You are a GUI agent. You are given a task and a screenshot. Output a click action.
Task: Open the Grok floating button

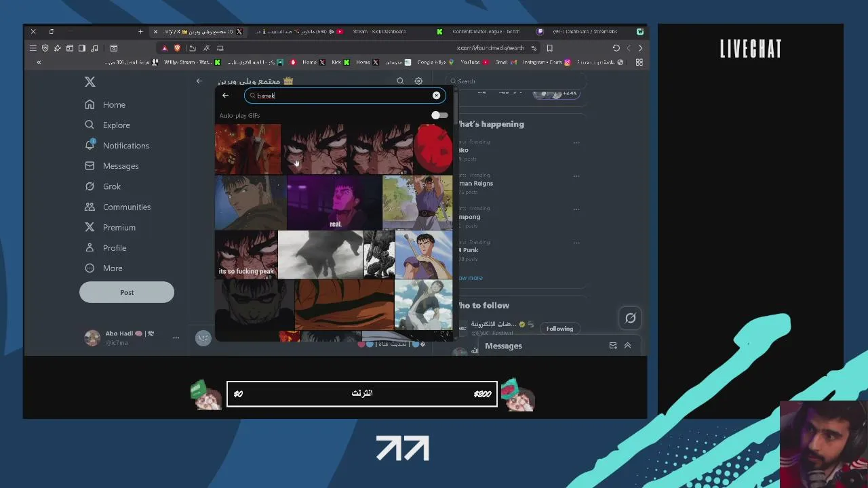tap(630, 318)
